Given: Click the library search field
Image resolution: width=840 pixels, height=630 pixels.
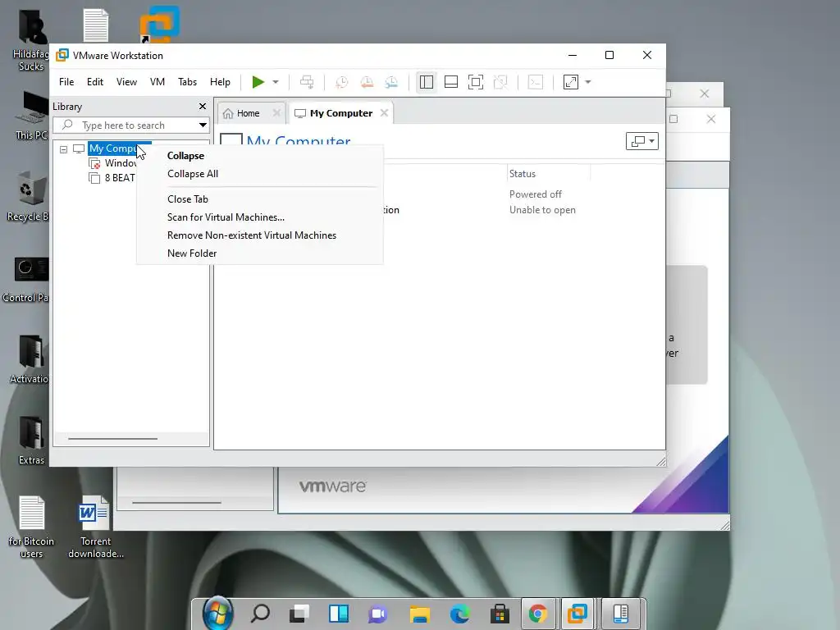Looking at the screenshot, I should (x=126, y=126).
